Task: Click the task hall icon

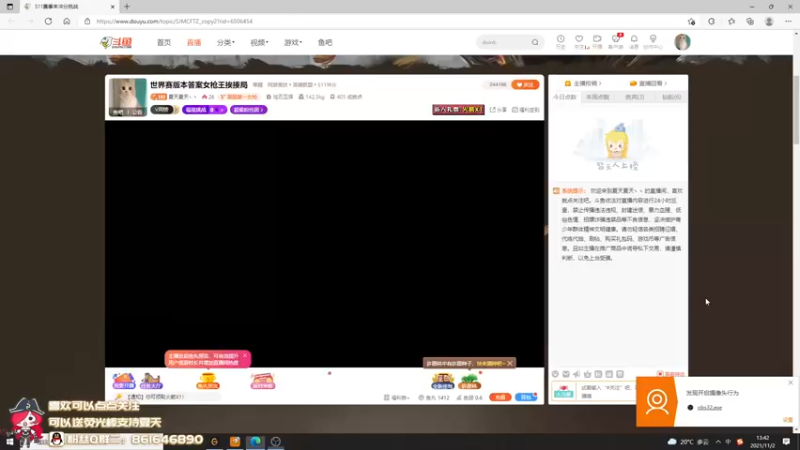Action: click(151, 381)
